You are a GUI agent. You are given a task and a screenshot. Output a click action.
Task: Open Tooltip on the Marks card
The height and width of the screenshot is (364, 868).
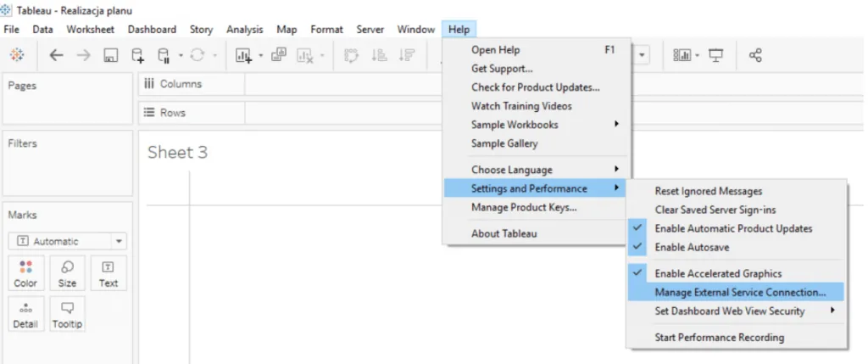pos(67,314)
